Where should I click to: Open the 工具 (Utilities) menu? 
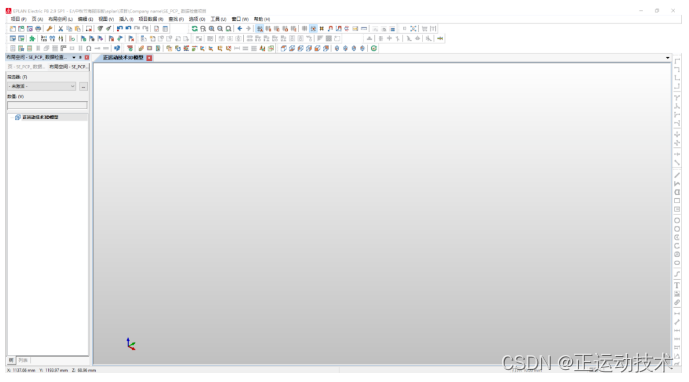tap(218, 19)
